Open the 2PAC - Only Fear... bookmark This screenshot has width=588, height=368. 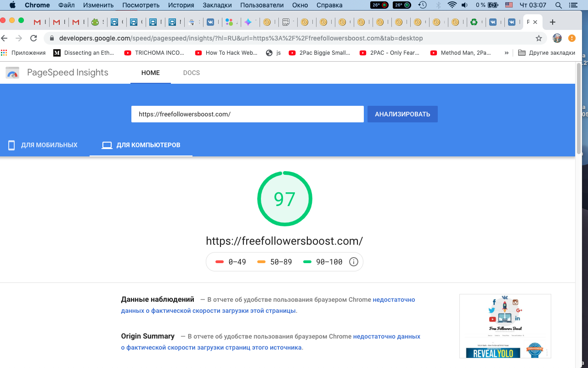(390, 53)
